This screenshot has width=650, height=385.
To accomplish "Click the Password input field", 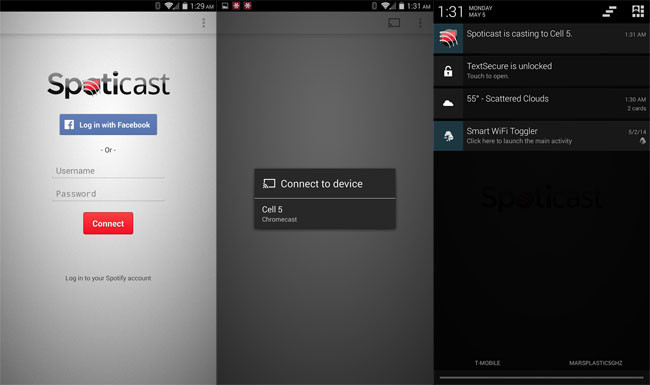I will coord(108,194).
